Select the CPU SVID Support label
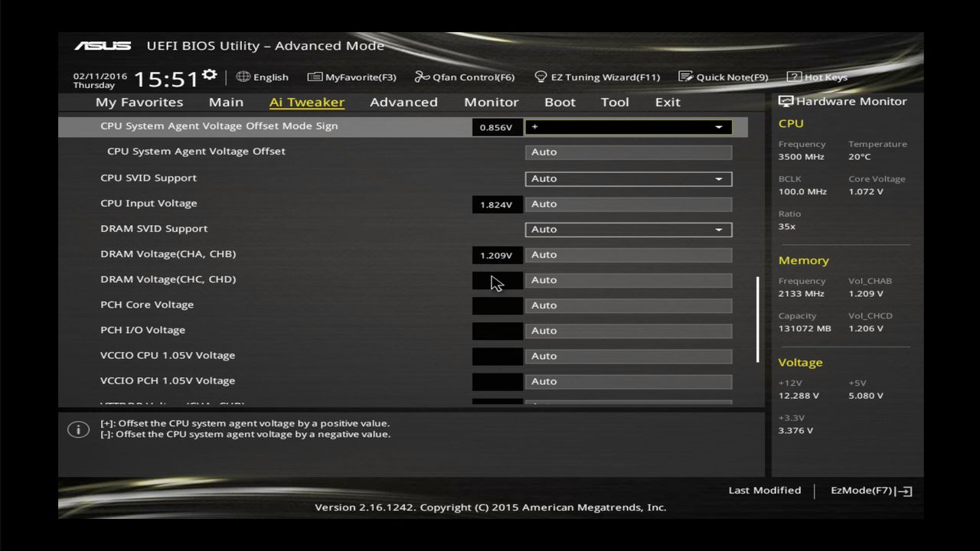Viewport: 980px width, 551px height. (x=149, y=178)
